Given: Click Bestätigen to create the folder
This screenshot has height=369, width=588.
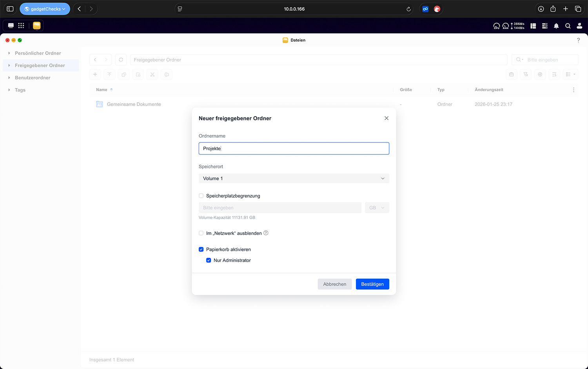Looking at the screenshot, I should (372, 284).
